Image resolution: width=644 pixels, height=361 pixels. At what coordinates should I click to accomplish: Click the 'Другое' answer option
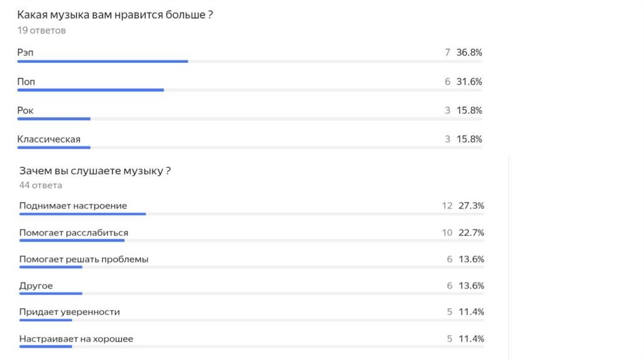pos(36,286)
